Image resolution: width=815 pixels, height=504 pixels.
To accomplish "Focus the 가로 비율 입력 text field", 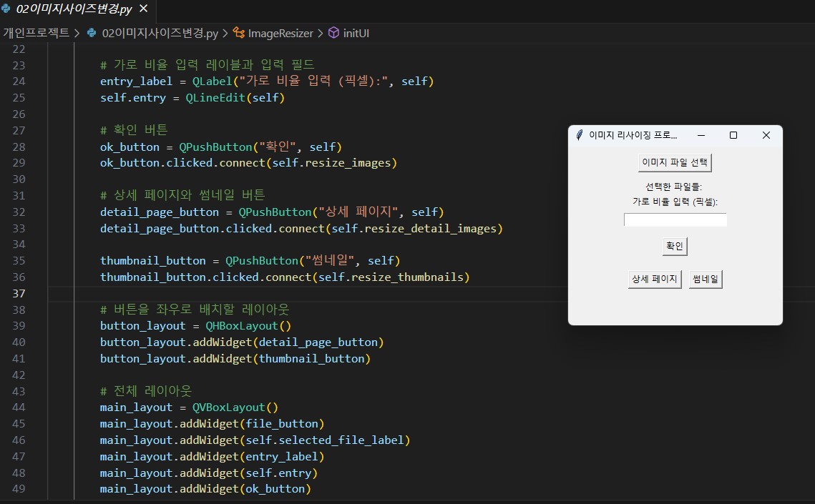I will coord(675,220).
